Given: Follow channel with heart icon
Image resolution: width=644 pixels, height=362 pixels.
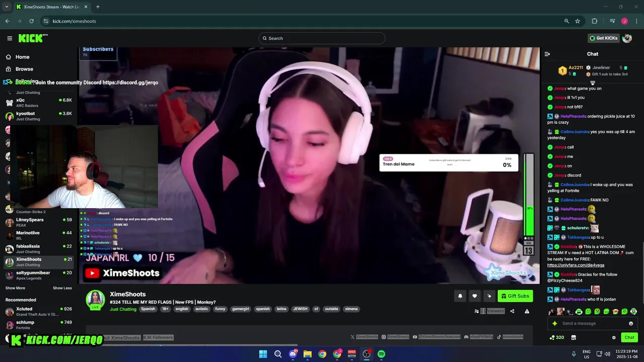Looking at the screenshot, I should coord(474,296).
